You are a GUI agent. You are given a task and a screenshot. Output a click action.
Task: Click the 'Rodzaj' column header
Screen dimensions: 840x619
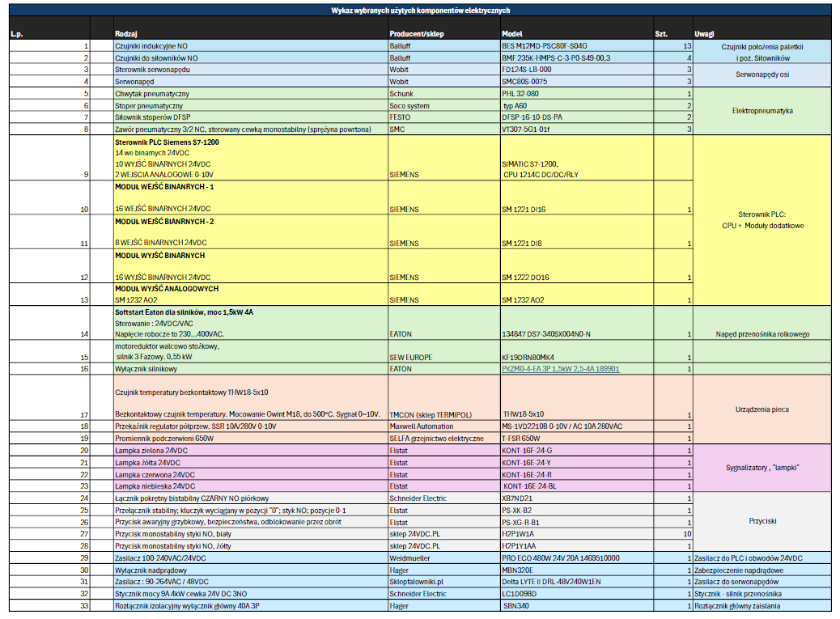tap(126, 34)
